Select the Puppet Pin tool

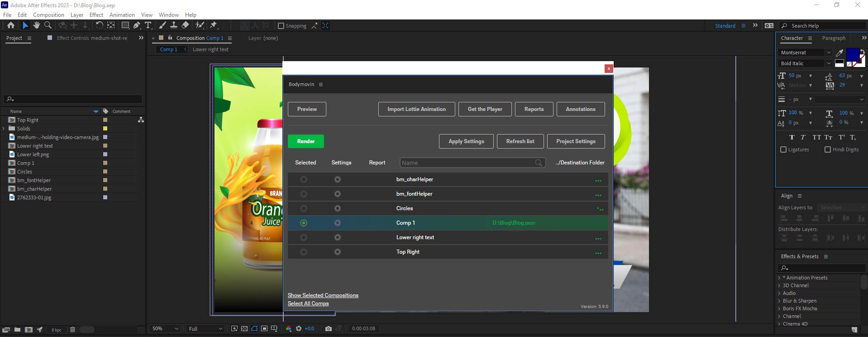pyautogui.click(x=214, y=25)
